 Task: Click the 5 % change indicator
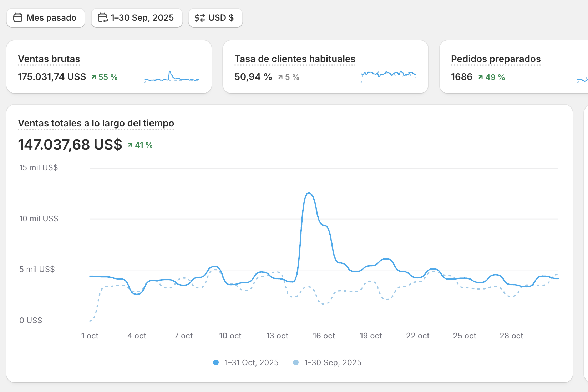pyautogui.click(x=288, y=77)
